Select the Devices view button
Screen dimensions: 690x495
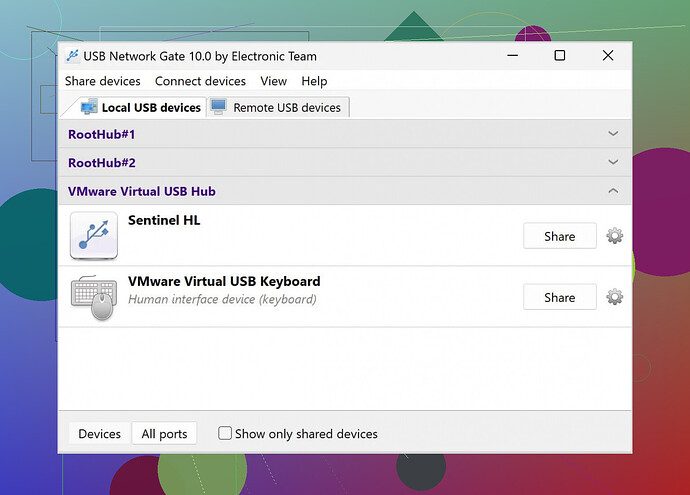point(99,434)
